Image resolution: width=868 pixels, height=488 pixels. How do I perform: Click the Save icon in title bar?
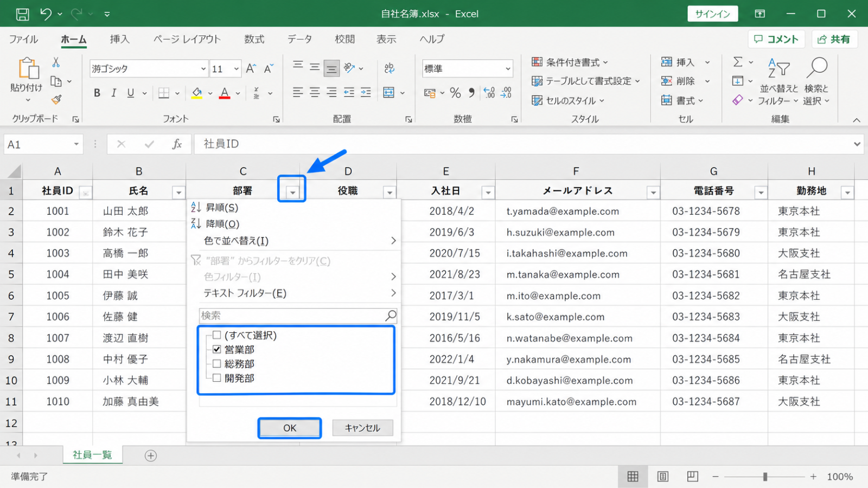coord(22,14)
